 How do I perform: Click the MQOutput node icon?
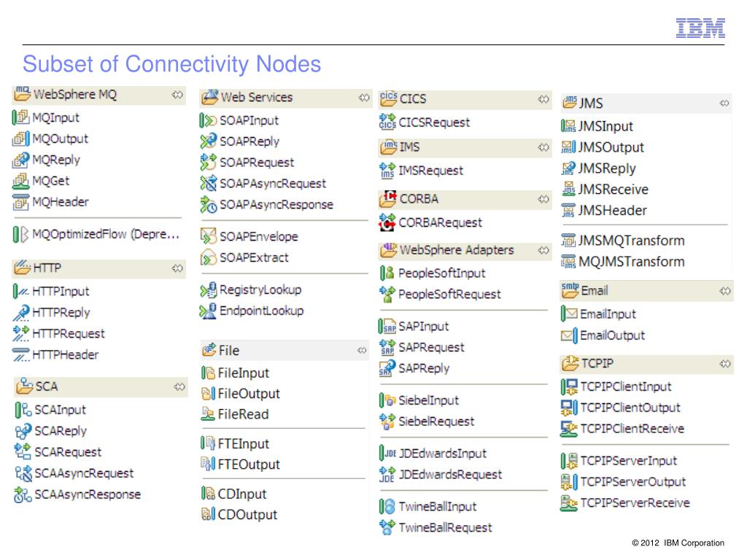20,139
